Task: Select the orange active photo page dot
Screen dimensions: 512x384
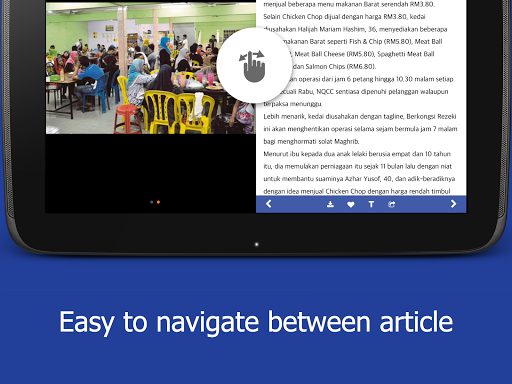Action: coord(158,202)
